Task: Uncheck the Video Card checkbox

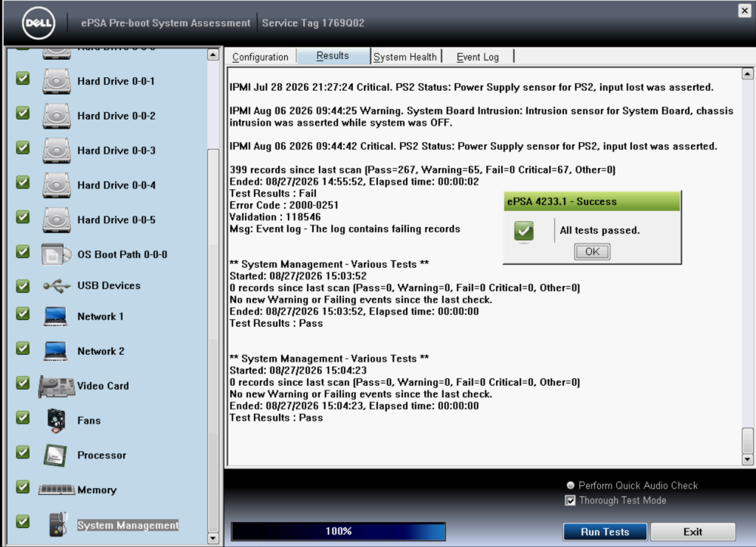Action: [23, 383]
